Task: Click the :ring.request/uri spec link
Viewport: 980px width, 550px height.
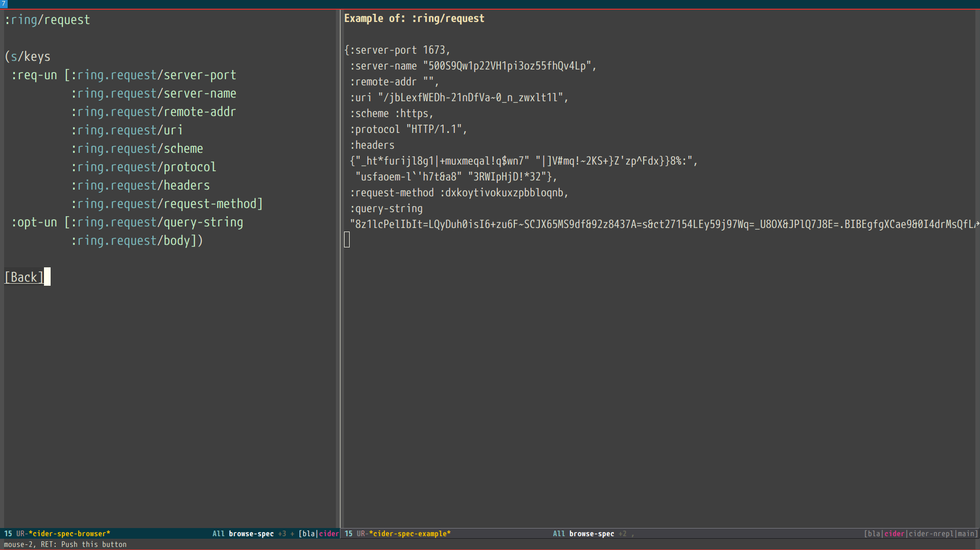Action: [x=127, y=130]
